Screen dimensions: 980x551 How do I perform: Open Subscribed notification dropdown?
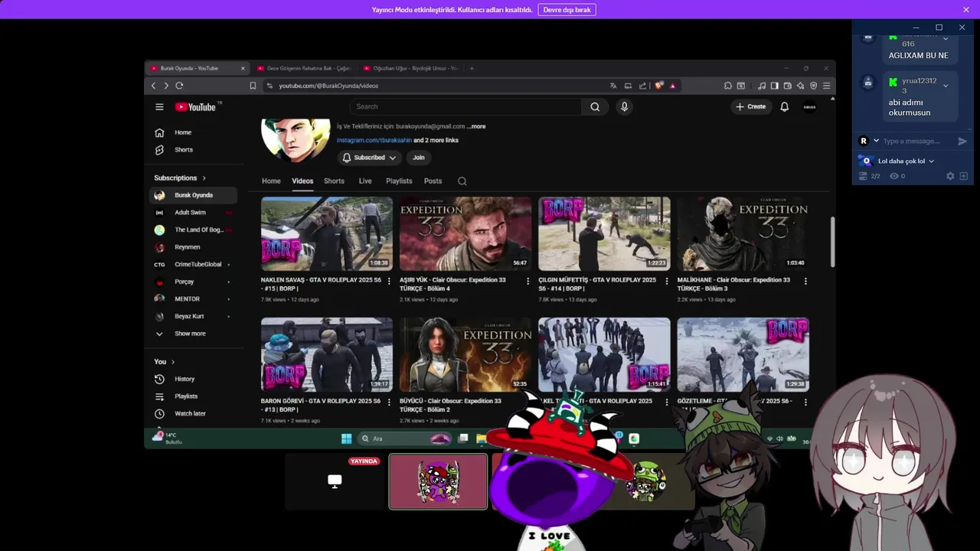point(370,158)
